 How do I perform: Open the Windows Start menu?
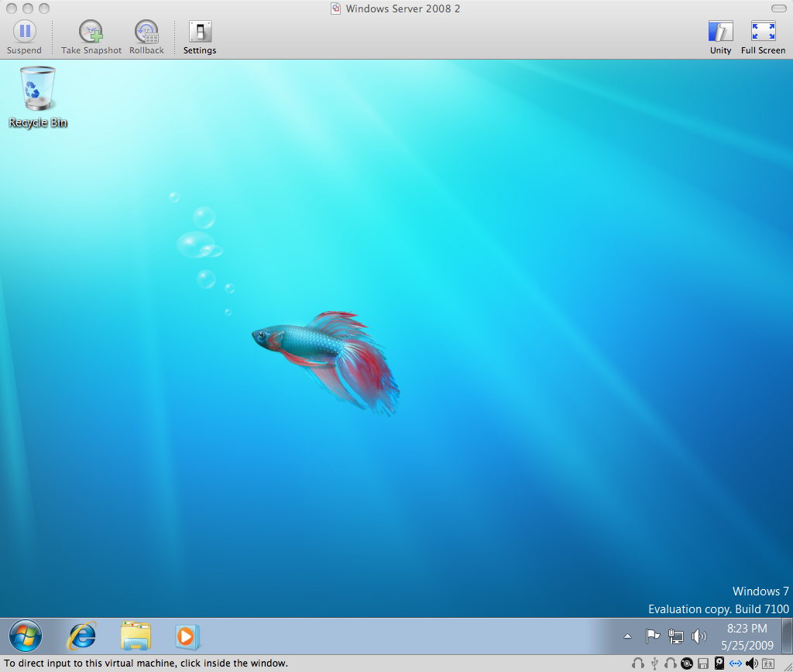[x=26, y=636]
